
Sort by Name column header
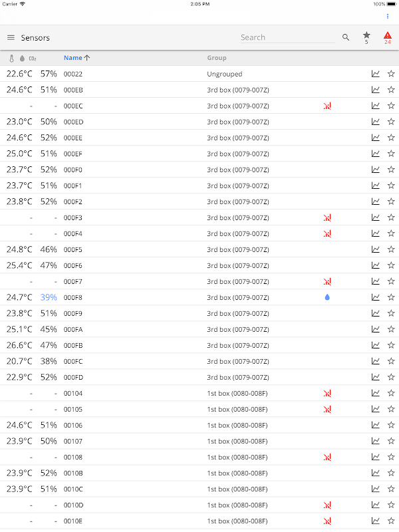coord(73,58)
